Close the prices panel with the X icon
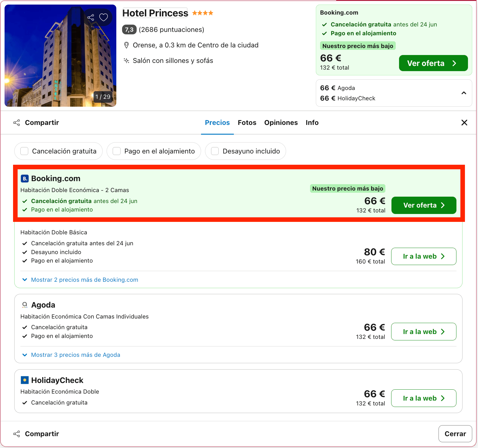478x448 pixels. click(464, 122)
